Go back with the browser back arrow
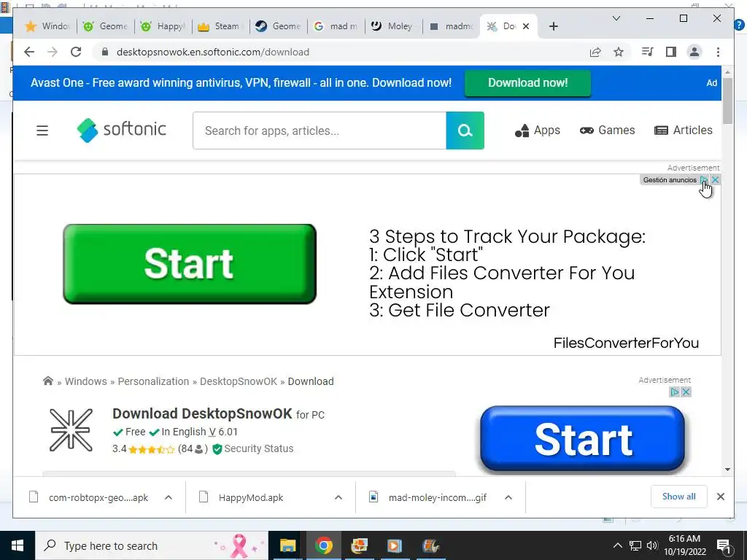The height and width of the screenshot is (560, 747). pyautogui.click(x=29, y=52)
